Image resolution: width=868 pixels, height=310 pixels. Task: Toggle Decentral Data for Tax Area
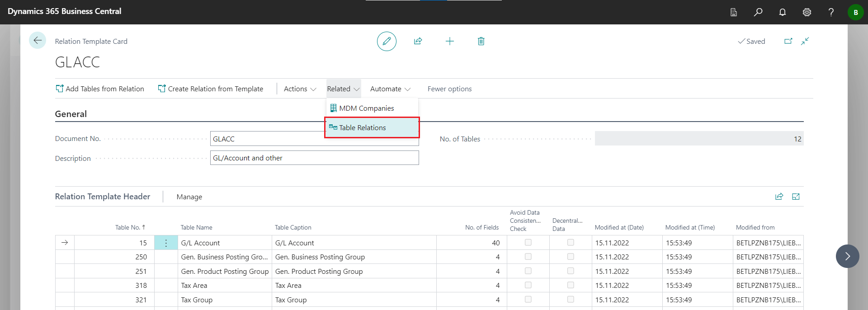click(x=571, y=285)
